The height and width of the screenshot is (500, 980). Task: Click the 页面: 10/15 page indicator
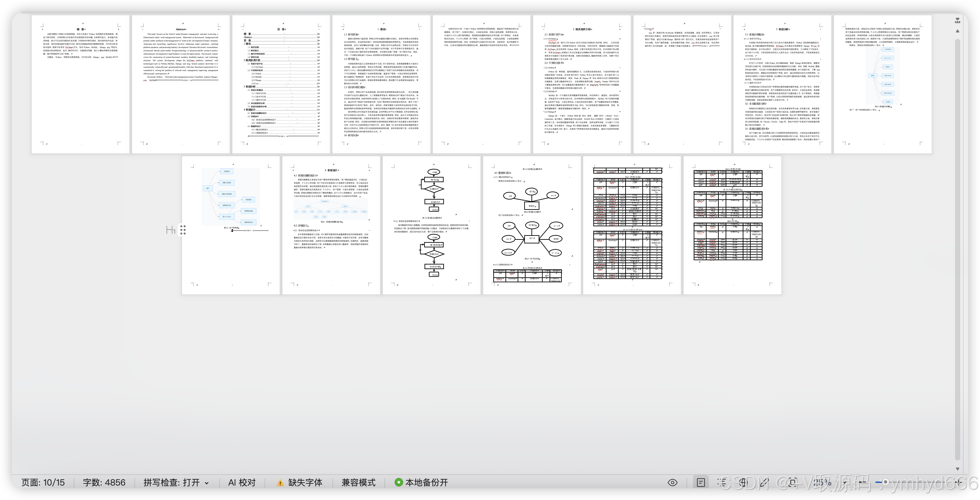pos(43,483)
